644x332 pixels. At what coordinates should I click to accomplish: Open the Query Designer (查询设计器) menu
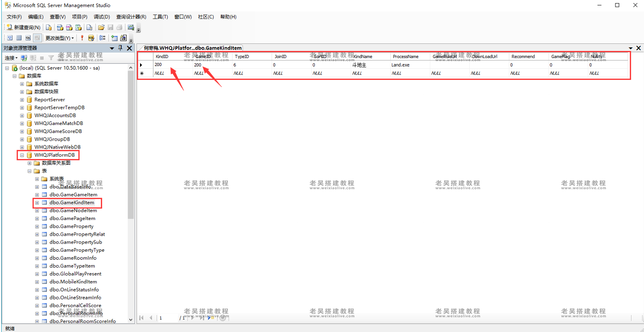[x=131, y=17]
